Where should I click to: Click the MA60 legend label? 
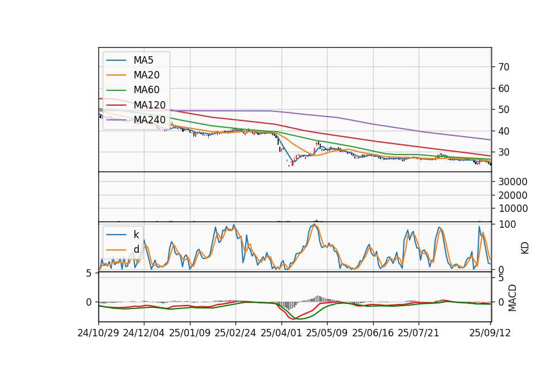click(x=146, y=90)
